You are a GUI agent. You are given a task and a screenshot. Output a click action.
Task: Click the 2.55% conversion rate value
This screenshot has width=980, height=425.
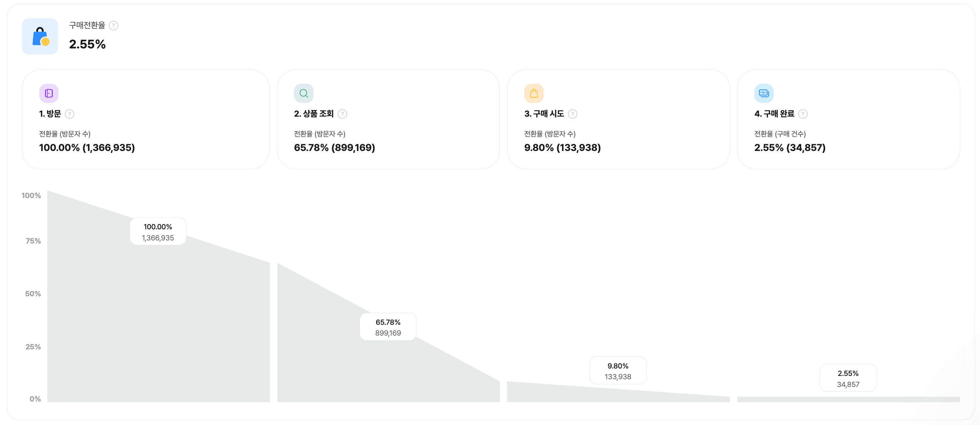coord(88,44)
